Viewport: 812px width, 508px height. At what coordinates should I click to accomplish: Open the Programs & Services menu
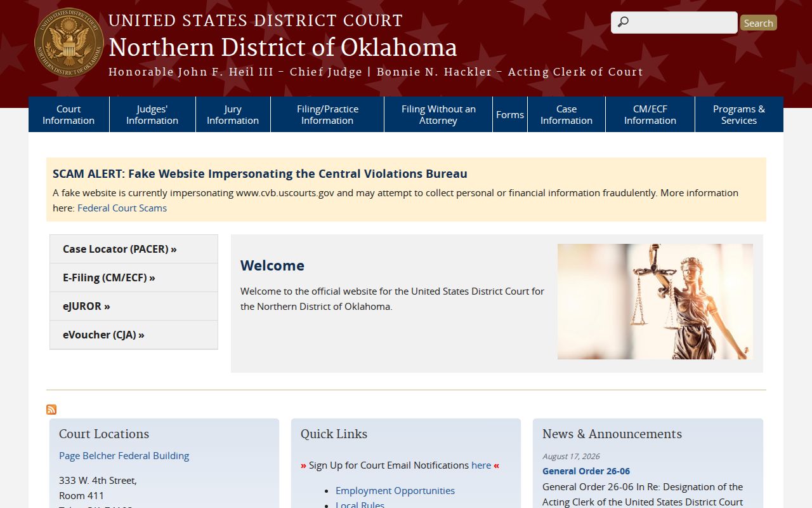[x=739, y=114]
